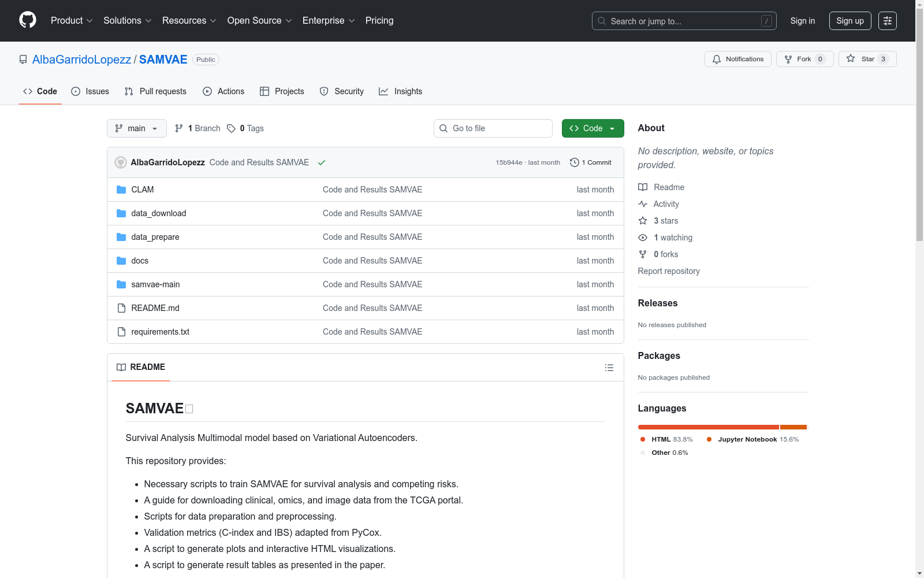924x578 pixels.
Task: Click the fork icon beside 0 forks
Action: [x=643, y=254]
